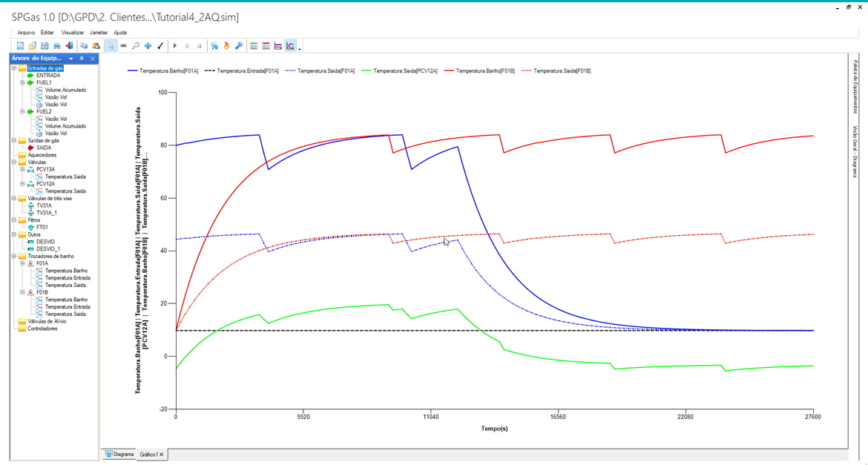Open the Janelas menu
The image size is (868, 465).
[x=99, y=32]
